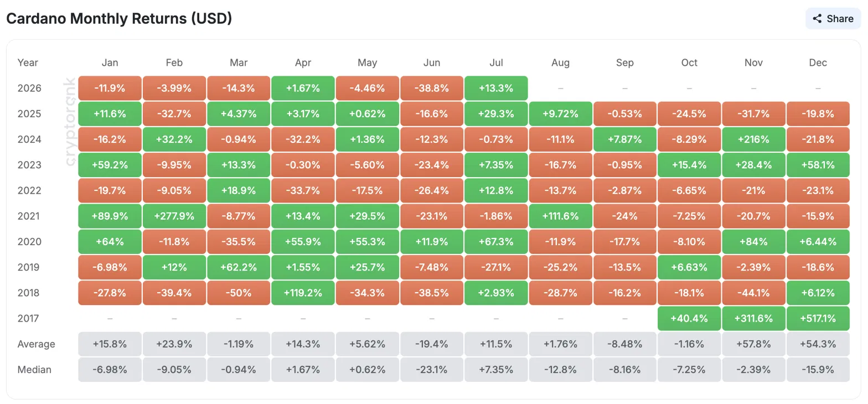Select the 2020 November +84% cell

pos(754,241)
